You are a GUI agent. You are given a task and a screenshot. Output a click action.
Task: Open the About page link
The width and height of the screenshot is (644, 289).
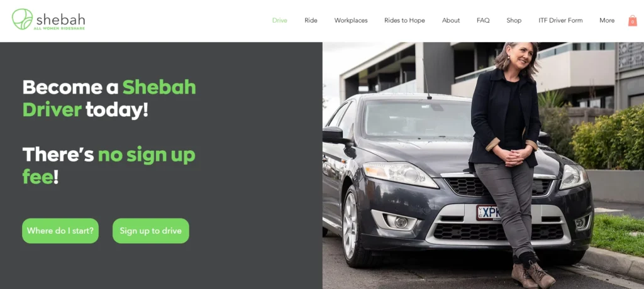(451, 21)
